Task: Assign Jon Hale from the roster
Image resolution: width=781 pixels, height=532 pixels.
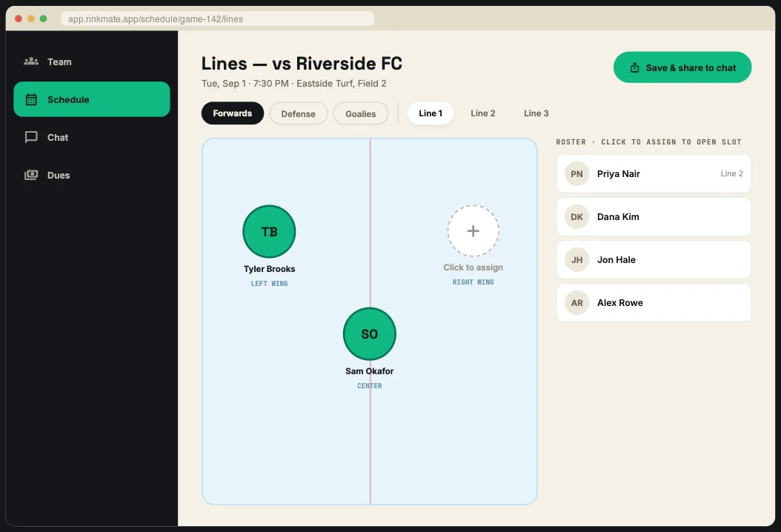Action: tap(654, 259)
